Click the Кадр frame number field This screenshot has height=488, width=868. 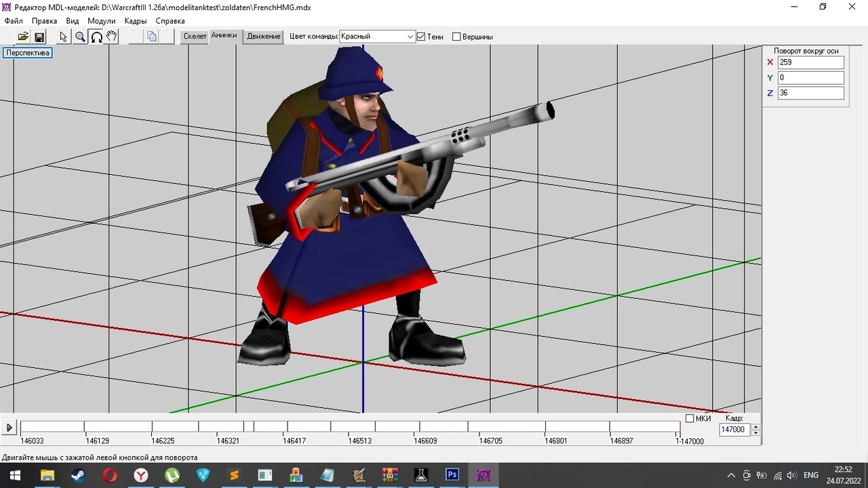[735, 430]
